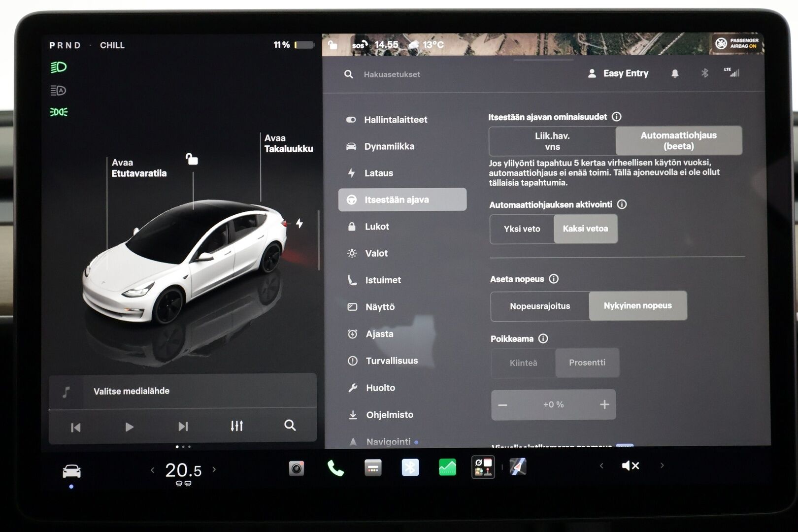798x532 pixels.
Task: Show info for Itsestään ajavan ominaisuudet
Action: 617,117
